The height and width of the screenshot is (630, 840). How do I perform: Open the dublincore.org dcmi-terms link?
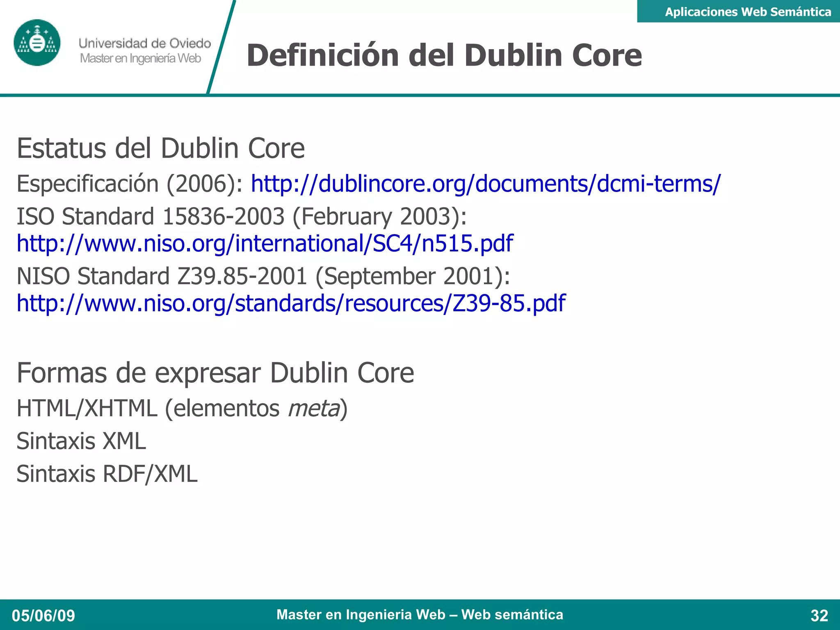pos(485,183)
